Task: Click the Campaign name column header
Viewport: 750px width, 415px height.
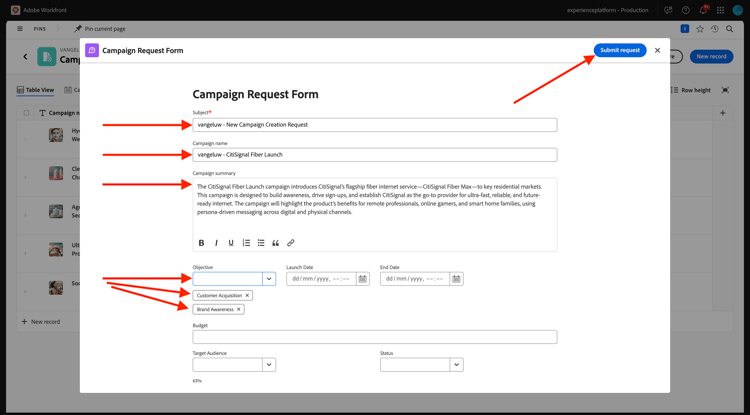Action: tap(60, 113)
